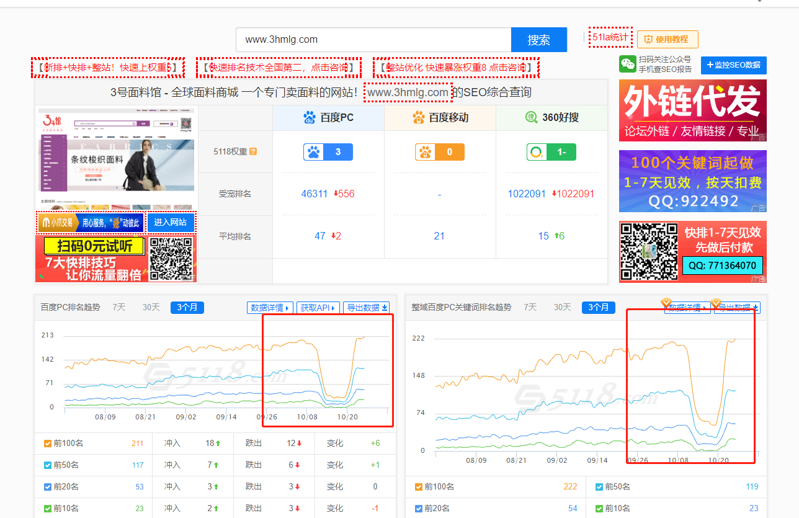Click the 前100名 变化 value +6
The height and width of the screenshot is (518, 799).
(376, 444)
